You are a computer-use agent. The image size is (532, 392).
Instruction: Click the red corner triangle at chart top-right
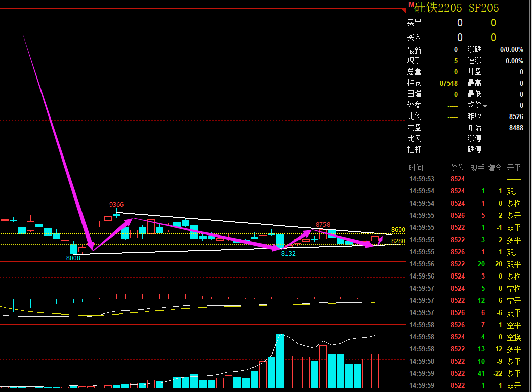404,11
